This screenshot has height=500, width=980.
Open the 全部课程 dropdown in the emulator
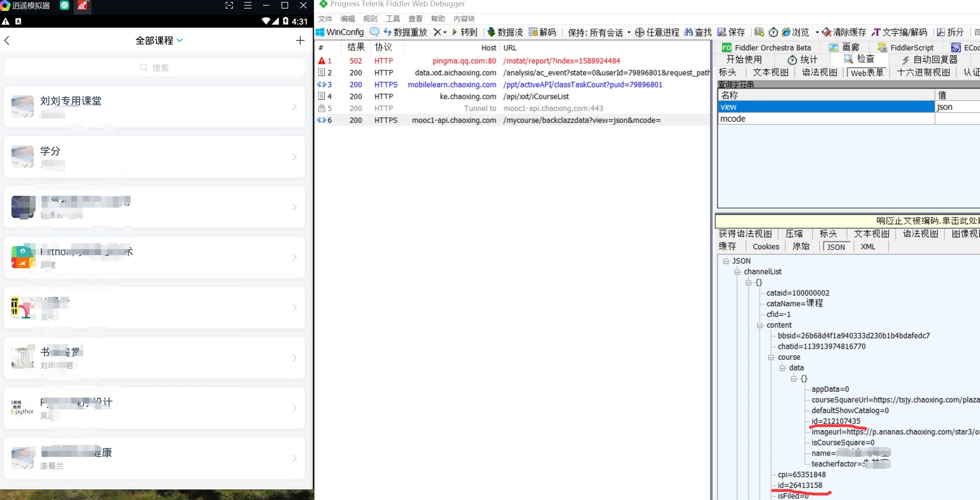[159, 40]
